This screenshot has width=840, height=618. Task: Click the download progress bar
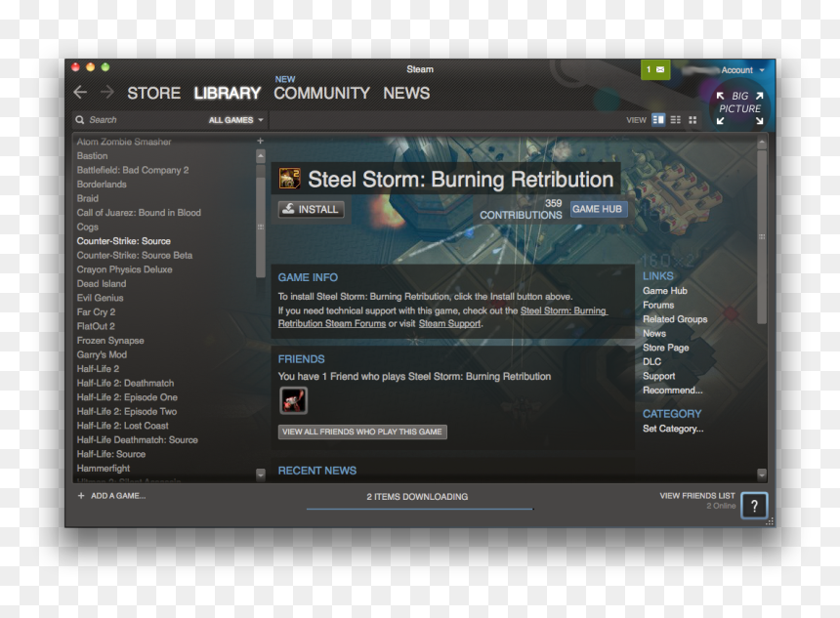pyautogui.click(x=420, y=509)
